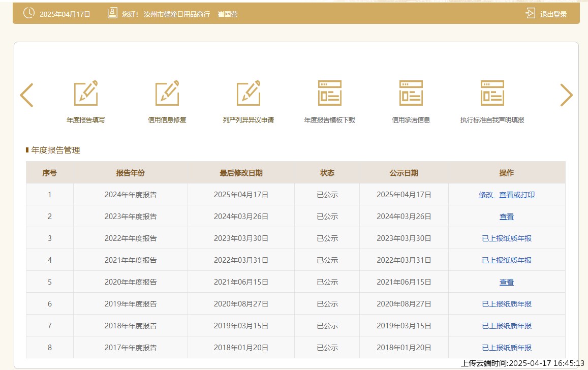Show more items with the right carousel arrow
This screenshot has width=588, height=370.
[x=566, y=95]
